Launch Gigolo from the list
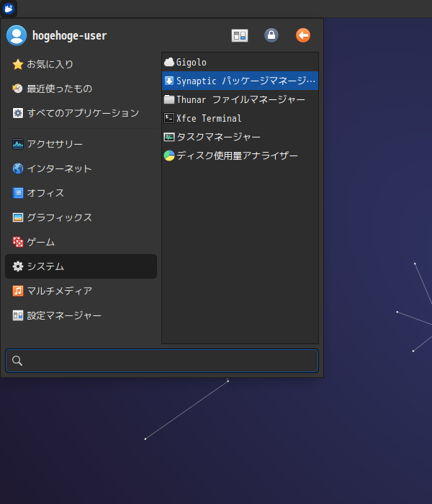 [240, 62]
